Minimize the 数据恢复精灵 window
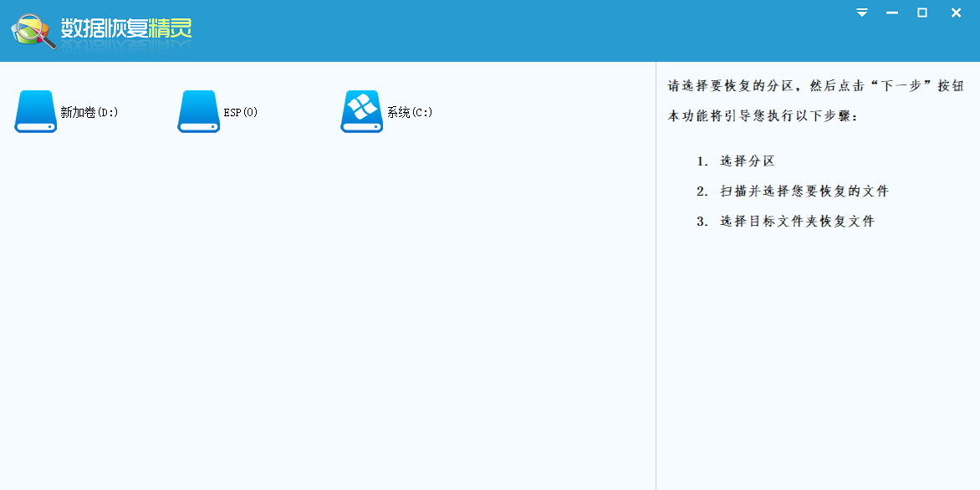Viewport: 980px width, 490px height. pos(891,13)
